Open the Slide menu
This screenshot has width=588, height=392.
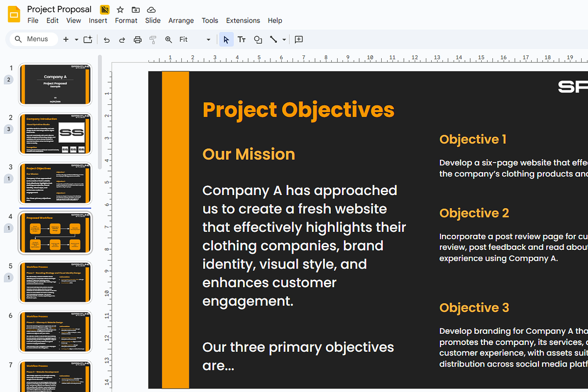pyautogui.click(x=153, y=21)
